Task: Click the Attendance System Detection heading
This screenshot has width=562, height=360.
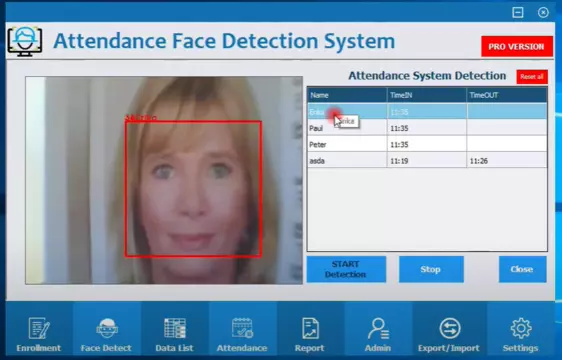Action: point(427,76)
